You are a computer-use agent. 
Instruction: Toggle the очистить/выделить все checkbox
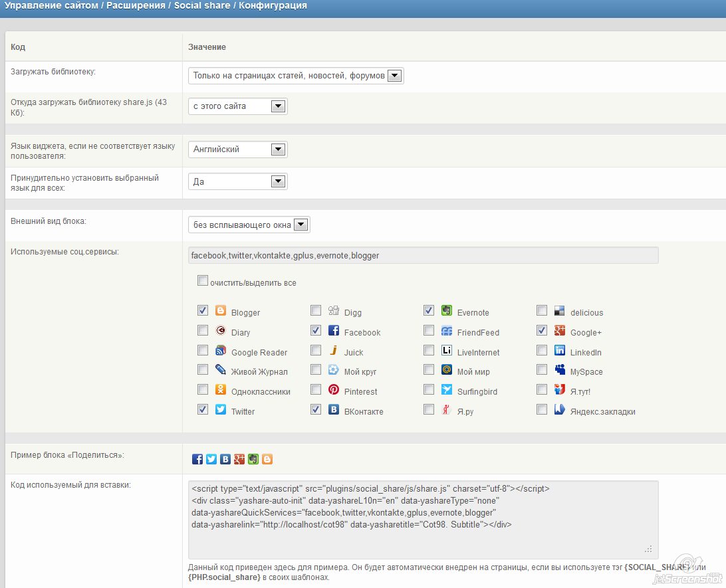[202, 280]
